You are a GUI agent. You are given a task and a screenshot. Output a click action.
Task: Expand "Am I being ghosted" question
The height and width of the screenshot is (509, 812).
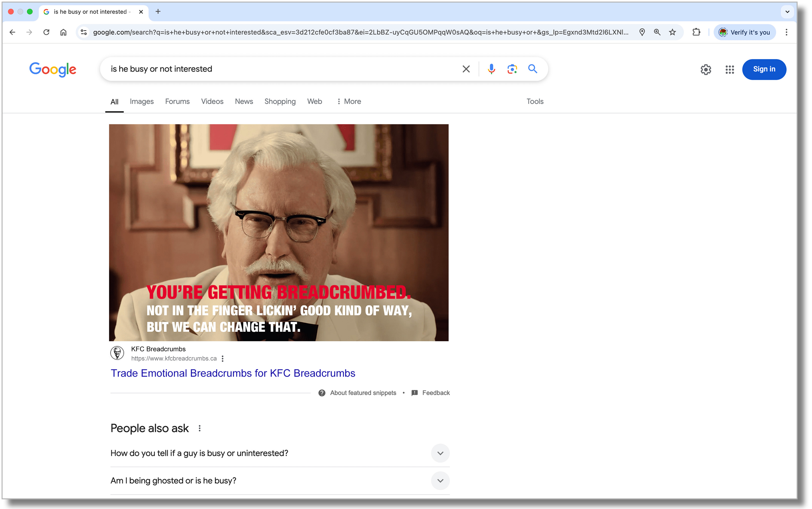(440, 481)
